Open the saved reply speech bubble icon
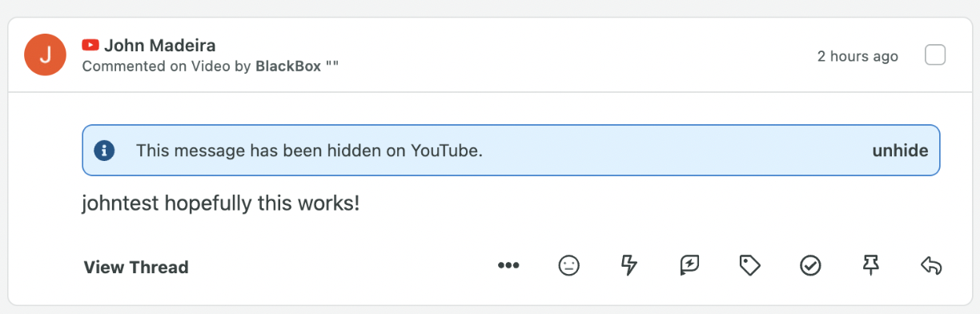 coord(689,266)
